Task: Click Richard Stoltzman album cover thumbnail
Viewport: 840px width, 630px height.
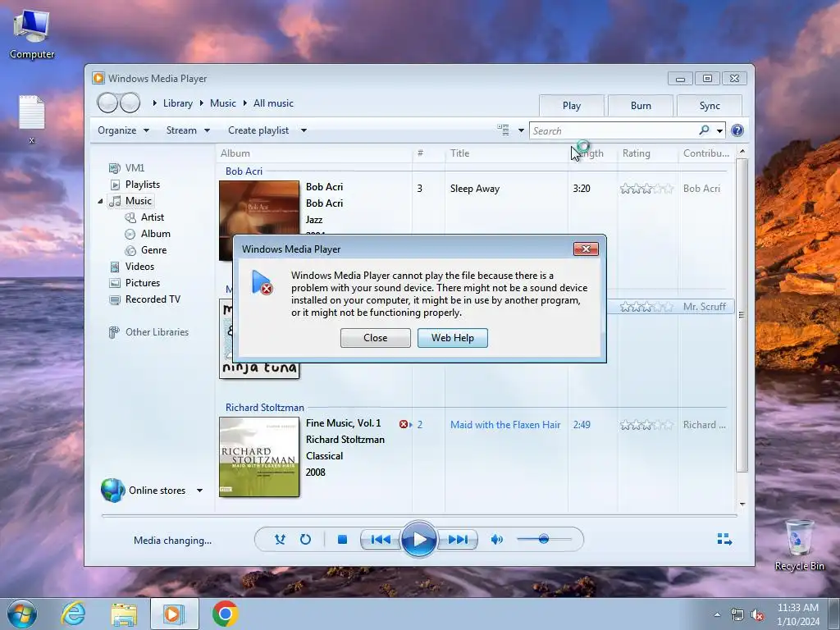Action: pyautogui.click(x=259, y=457)
